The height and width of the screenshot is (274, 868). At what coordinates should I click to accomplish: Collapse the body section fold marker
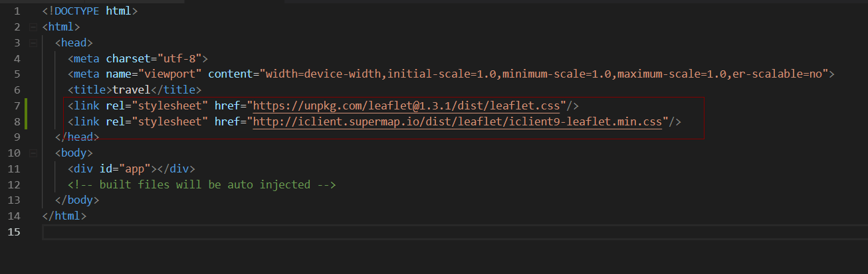click(x=33, y=153)
